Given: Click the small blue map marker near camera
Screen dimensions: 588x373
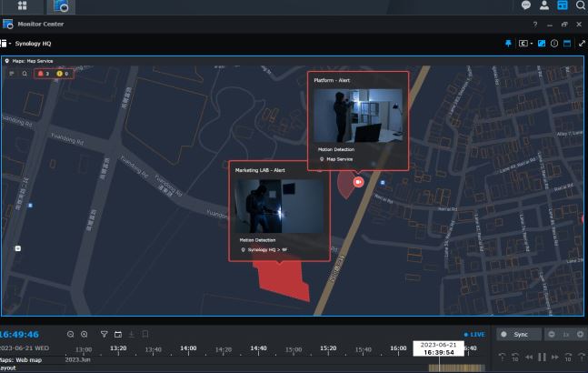Looking at the screenshot, I should [x=383, y=183].
